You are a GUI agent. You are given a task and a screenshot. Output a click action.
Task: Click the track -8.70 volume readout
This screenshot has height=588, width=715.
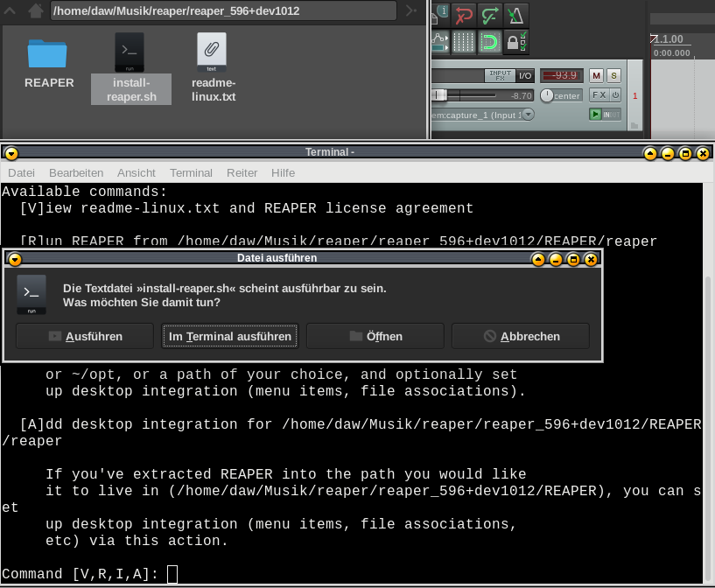[522, 95]
